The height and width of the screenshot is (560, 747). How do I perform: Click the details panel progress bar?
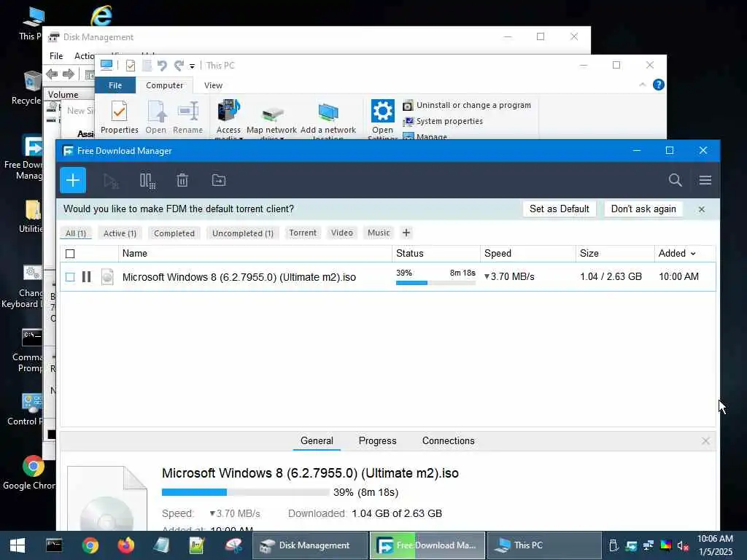245,492
